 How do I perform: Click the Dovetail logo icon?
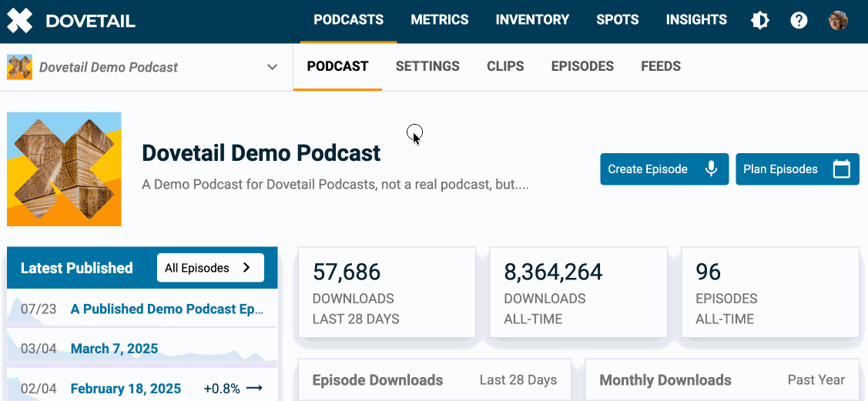[x=20, y=21]
